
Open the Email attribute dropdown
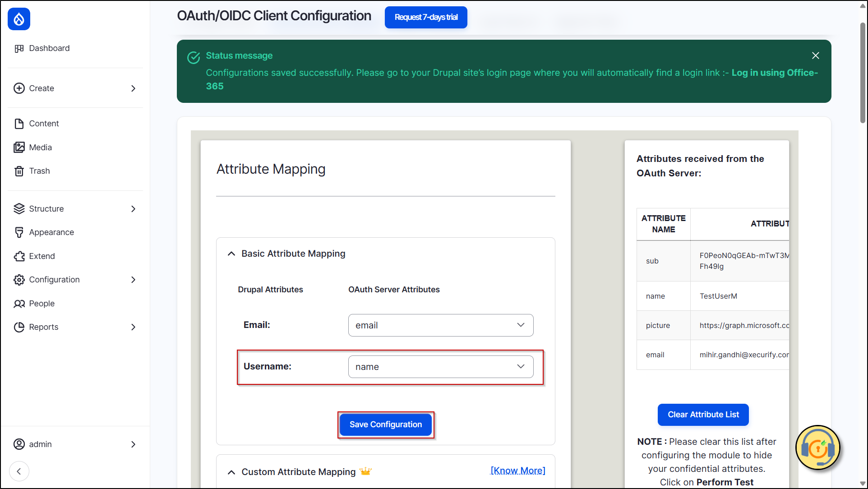coord(440,325)
